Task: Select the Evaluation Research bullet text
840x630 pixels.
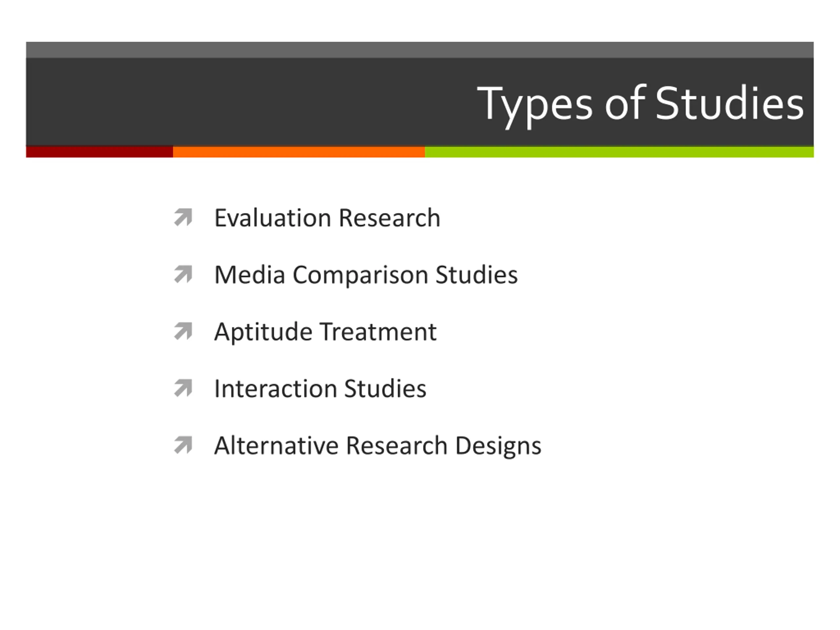Action: click(x=327, y=218)
